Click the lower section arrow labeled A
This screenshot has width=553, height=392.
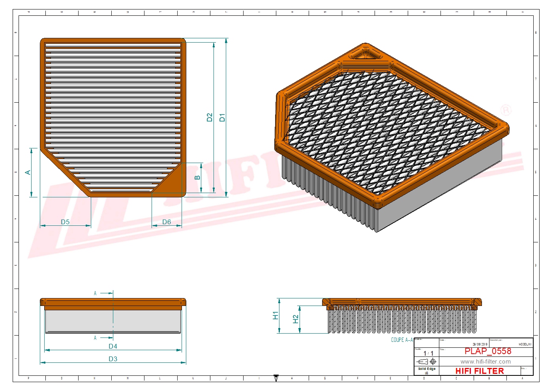(x=103, y=338)
